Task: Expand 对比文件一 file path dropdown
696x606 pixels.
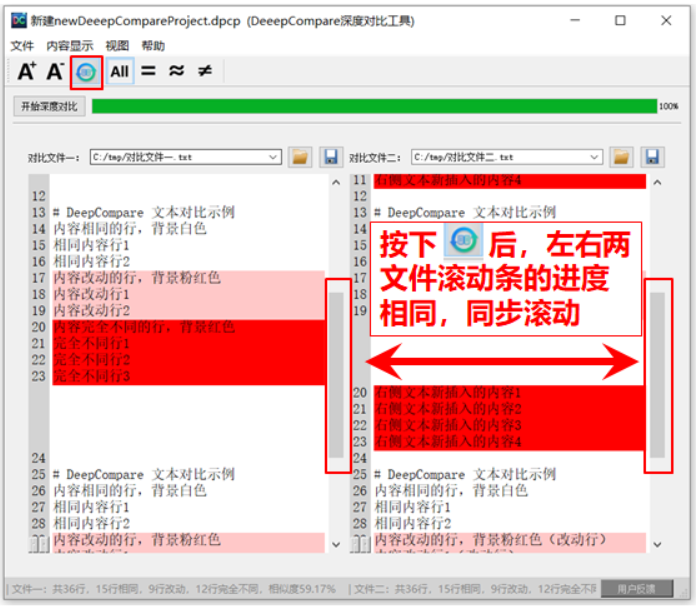Action: 274,157
